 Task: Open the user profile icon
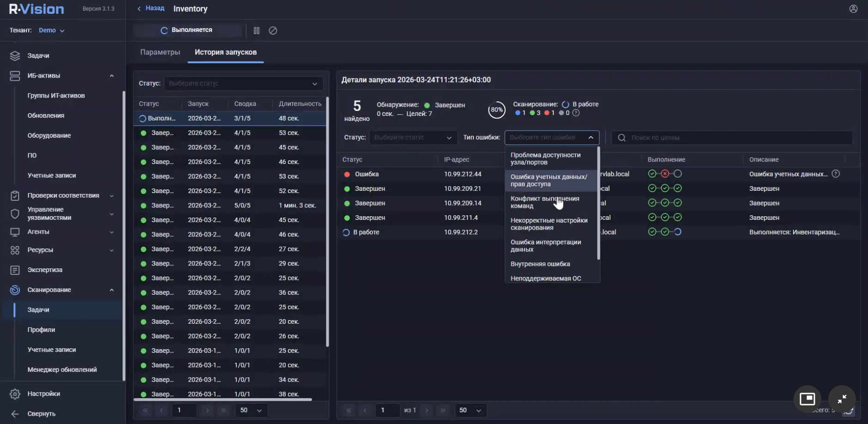coord(853,9)
